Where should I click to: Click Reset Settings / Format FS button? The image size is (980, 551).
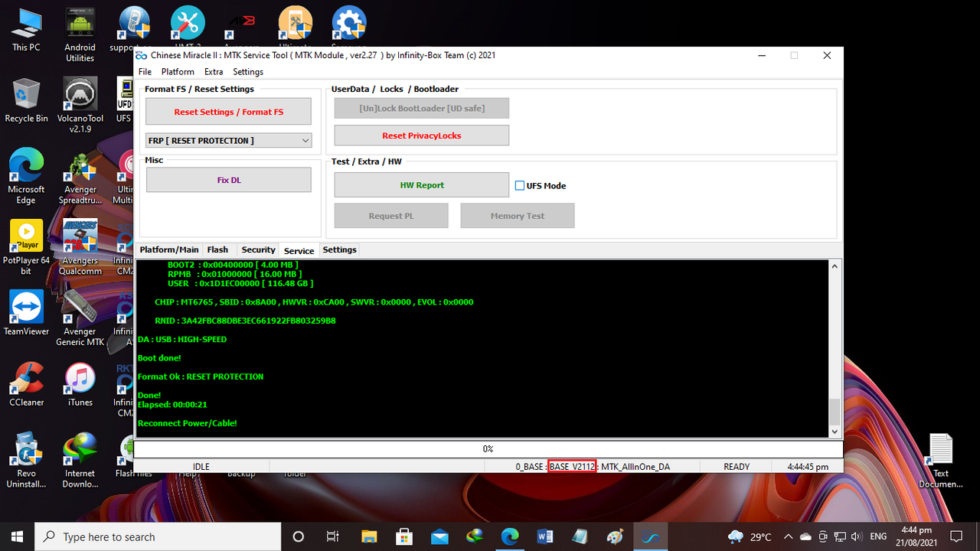pos(228,112)
